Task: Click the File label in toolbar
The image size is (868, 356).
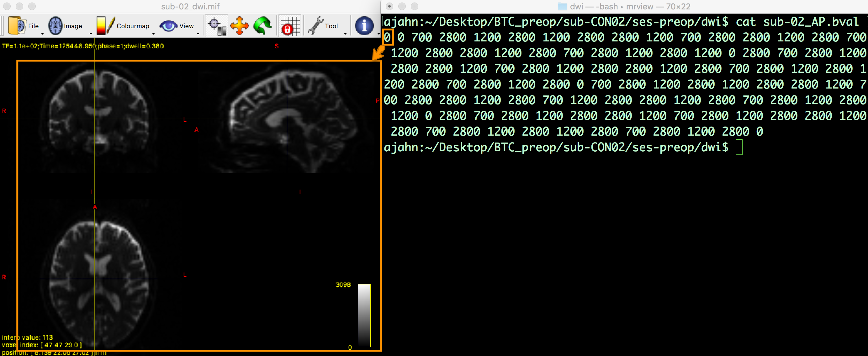Action: pyautogui.click(x=33, y=26)
